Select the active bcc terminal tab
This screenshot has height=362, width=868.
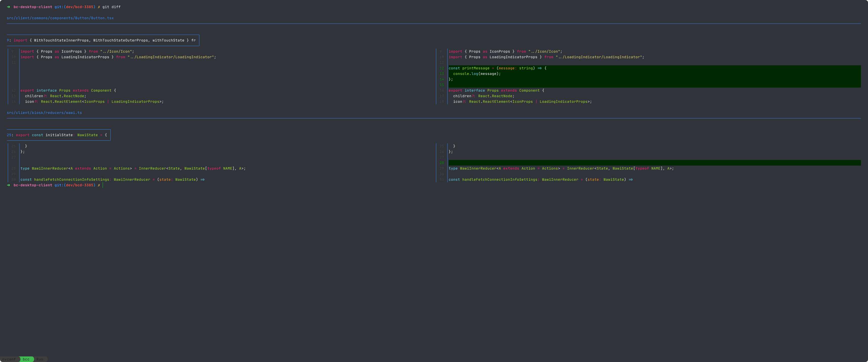(26, 359)
